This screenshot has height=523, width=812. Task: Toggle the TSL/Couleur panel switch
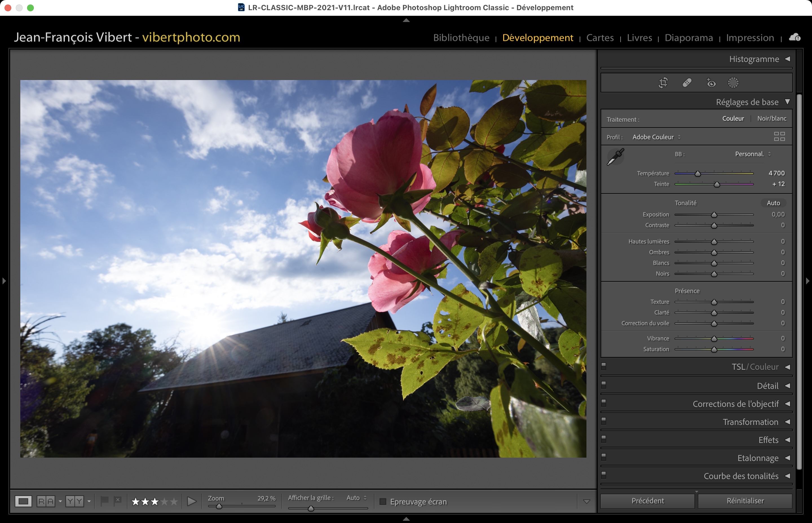pos(604,366)
